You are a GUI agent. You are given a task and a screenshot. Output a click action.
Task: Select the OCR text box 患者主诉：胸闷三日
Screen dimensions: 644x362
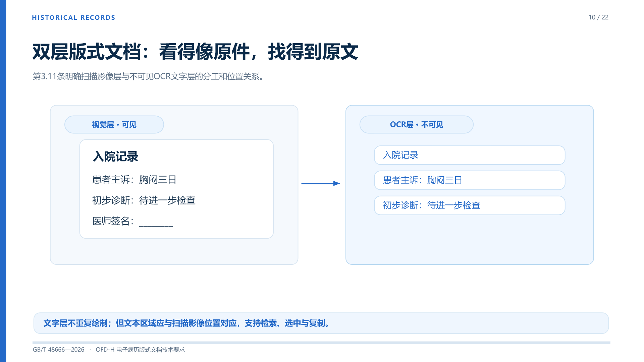(470, 180)
